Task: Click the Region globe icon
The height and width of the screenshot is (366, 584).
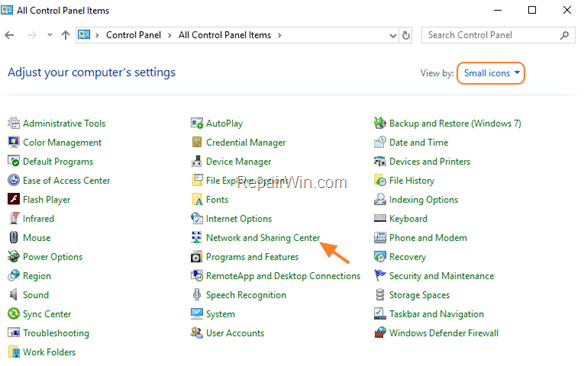Action: point(14,276)
